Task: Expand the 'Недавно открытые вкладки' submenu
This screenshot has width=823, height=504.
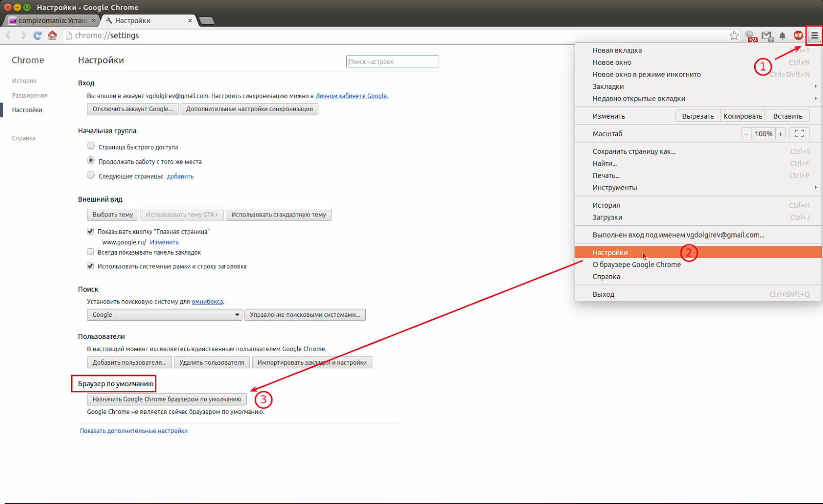Action: [698, 99]
